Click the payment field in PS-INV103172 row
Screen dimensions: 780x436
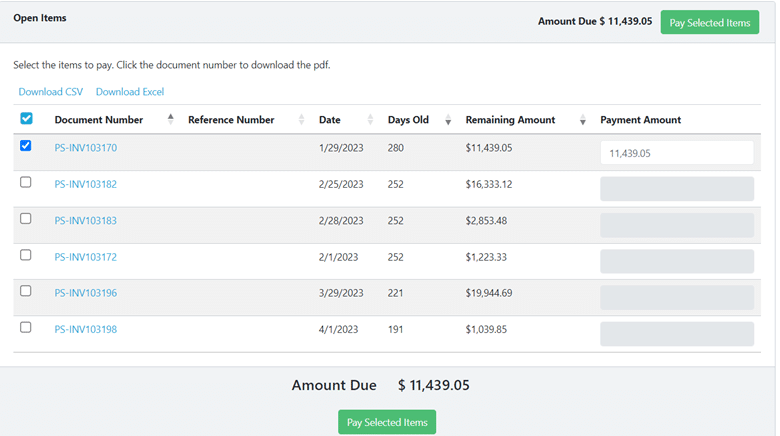[677, 261]
